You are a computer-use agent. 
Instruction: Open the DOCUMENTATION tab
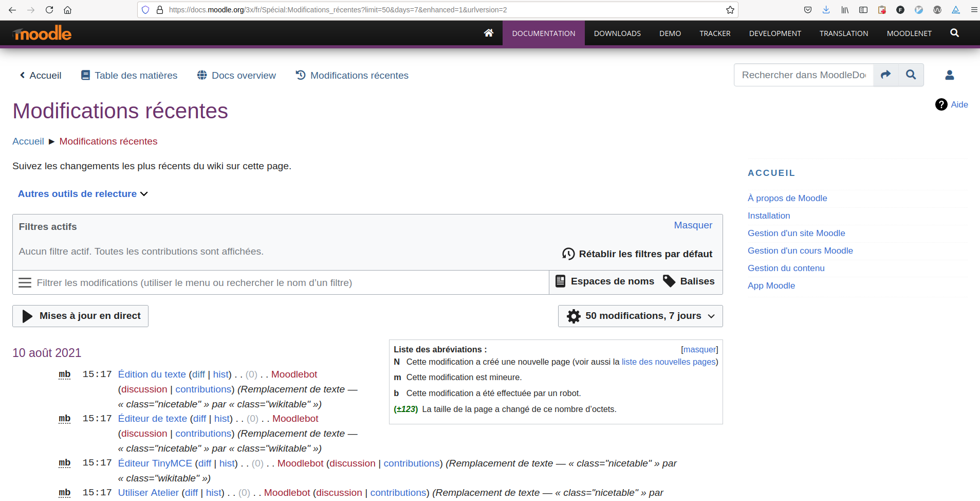tap(544, 33)
